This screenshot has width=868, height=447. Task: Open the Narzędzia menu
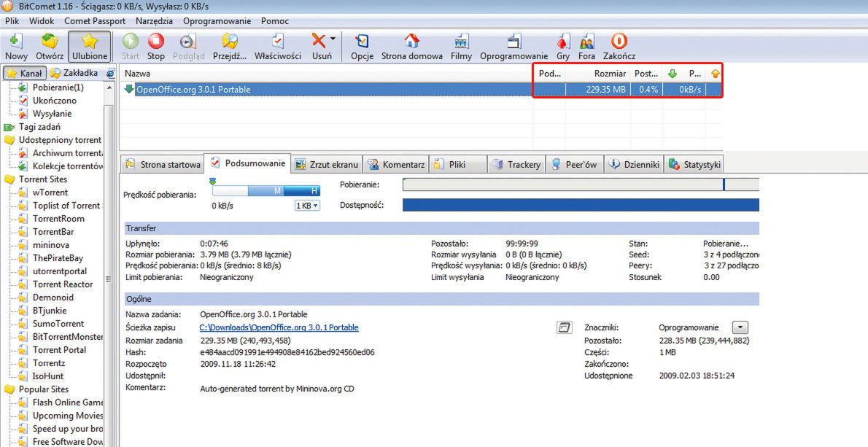(x=154, y=21)
